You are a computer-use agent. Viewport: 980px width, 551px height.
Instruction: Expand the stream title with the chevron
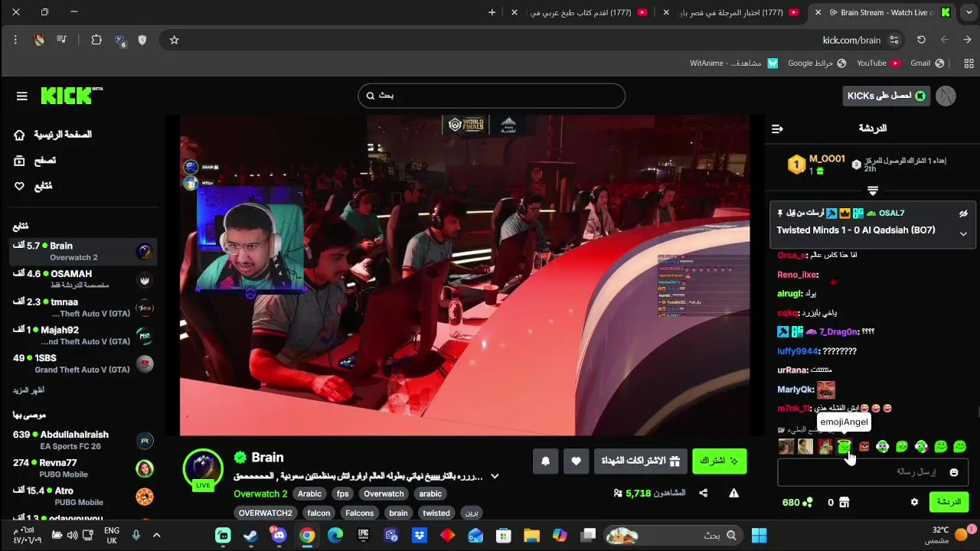[x=495, y=476]
